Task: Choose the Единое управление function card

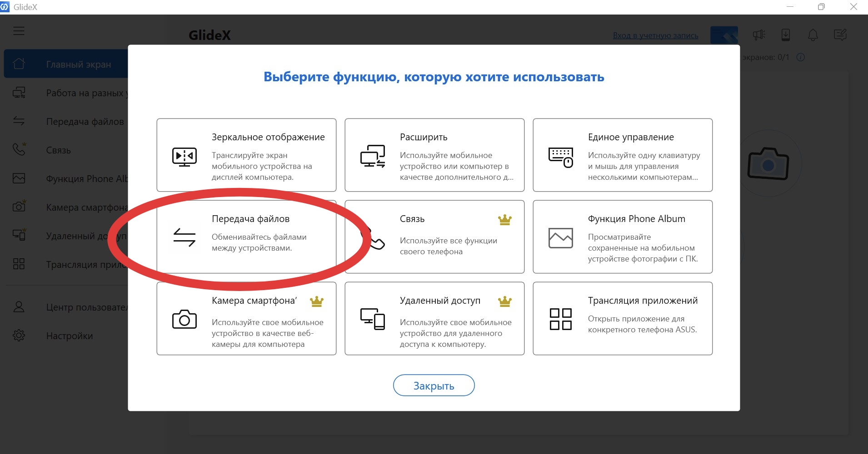Action: 623,155
